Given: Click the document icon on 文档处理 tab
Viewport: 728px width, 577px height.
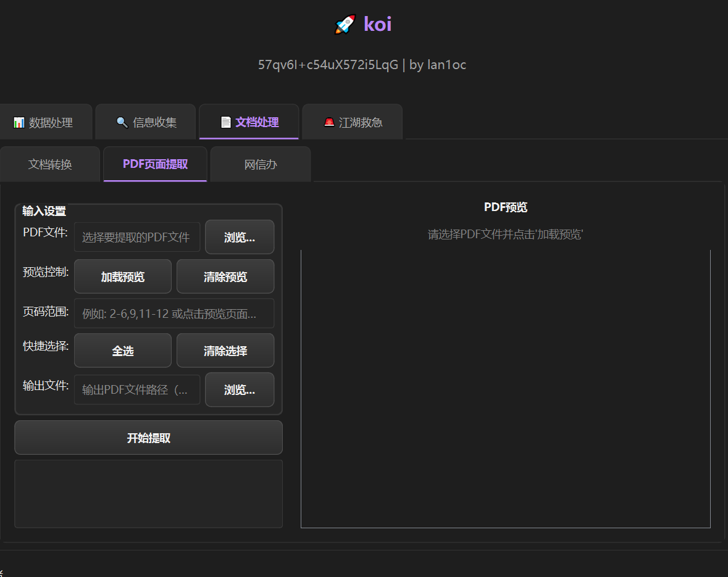Looking at the screenshot, I should click(226, 123).
